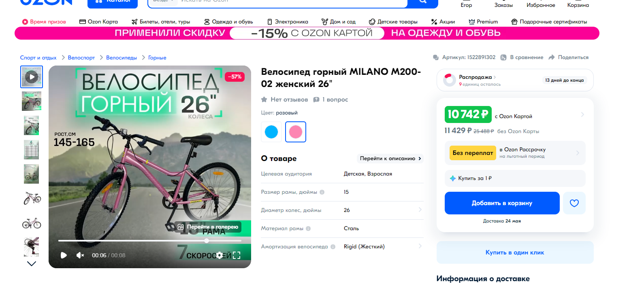Select the pink color swatch

pos(296,132)
